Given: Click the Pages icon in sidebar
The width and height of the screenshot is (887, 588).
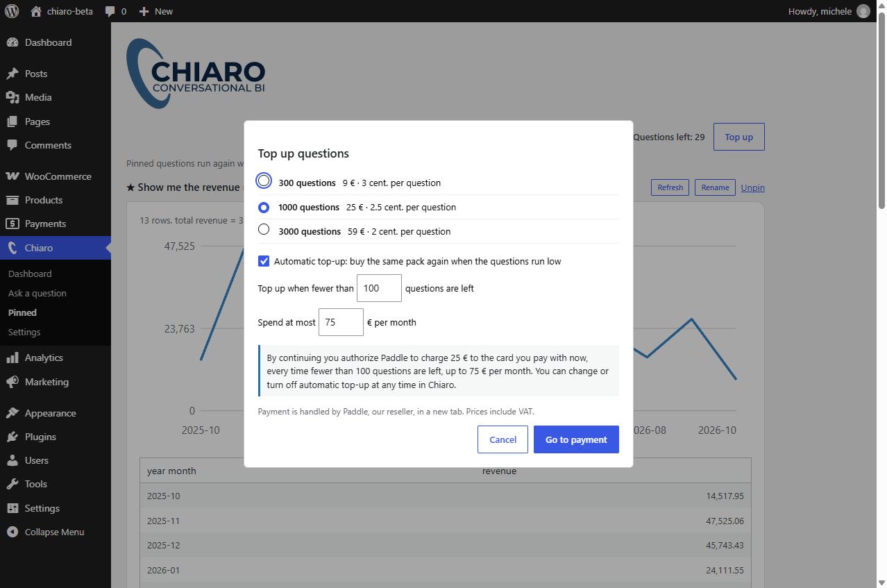Looking at the screenshot, I should click(12, 121).
